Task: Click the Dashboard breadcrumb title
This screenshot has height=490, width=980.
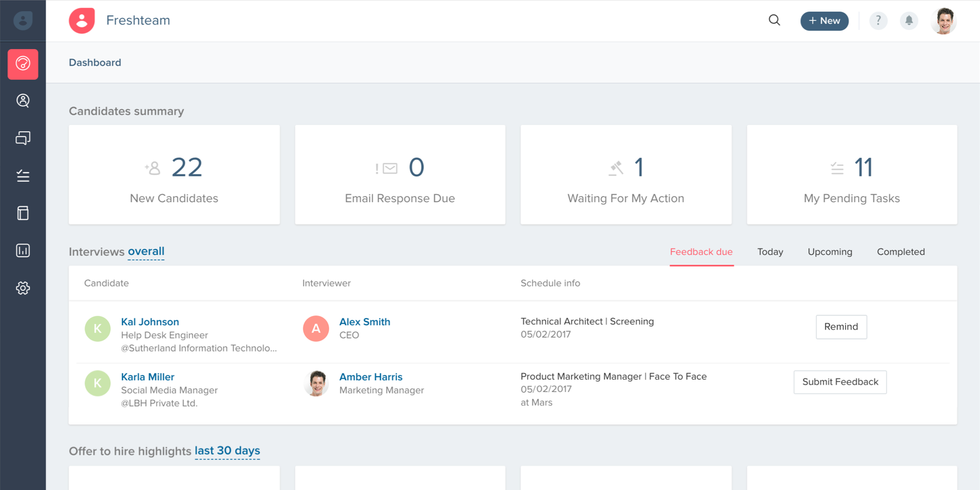Action: click(95, 62)
